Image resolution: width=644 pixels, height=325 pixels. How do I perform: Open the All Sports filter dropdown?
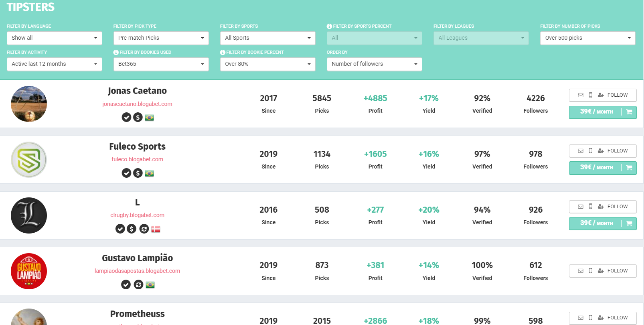(268, 38)
